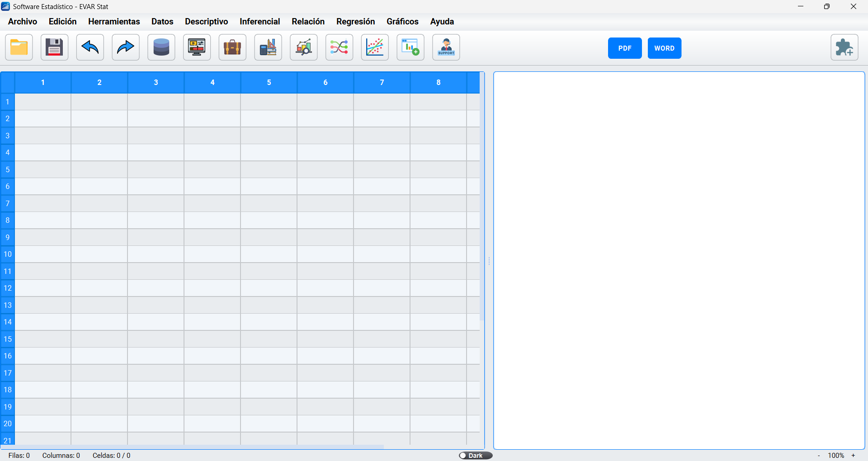Click the redo arrow icon
Image resolution: width=868 pixels, height=461 pixels.
(x=125, y=47)
